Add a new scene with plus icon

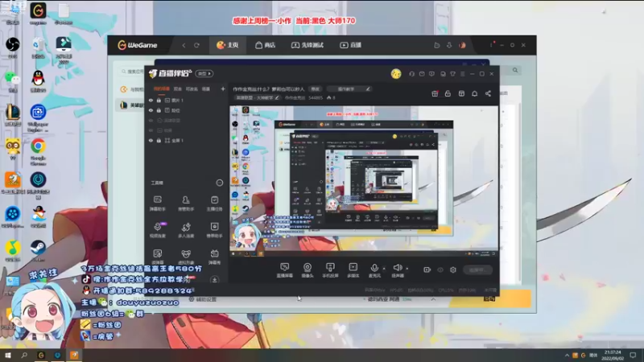pyautogui.click(x=223, y=88)
